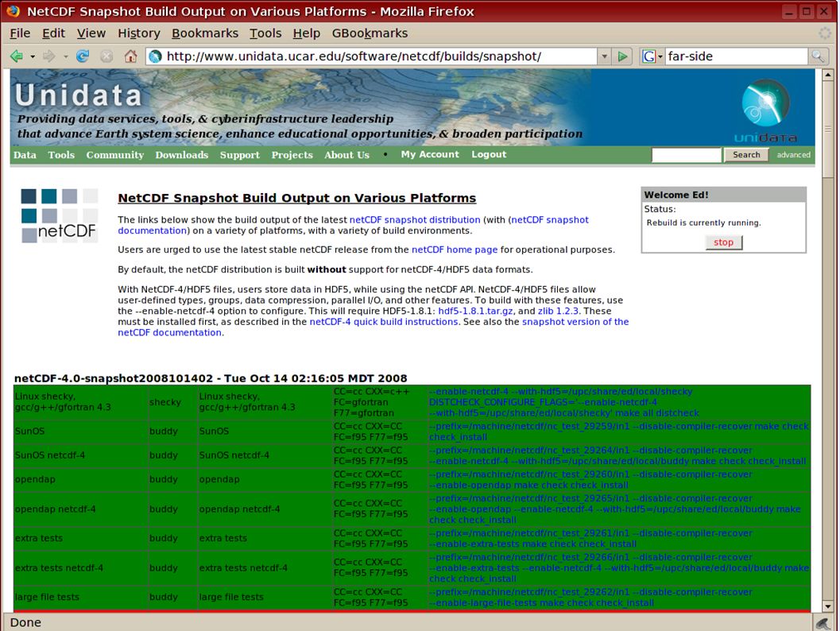The width and height of the screenshot is (840, 631).
Task: Open the hdf5-1.8.1.tar.gz link
Action: pos(475,311)
